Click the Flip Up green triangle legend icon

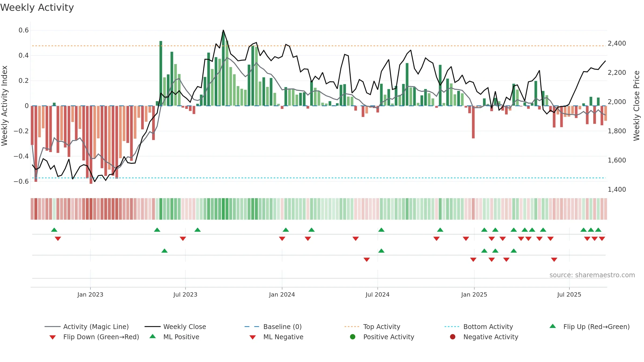click(x=553, y=326)
